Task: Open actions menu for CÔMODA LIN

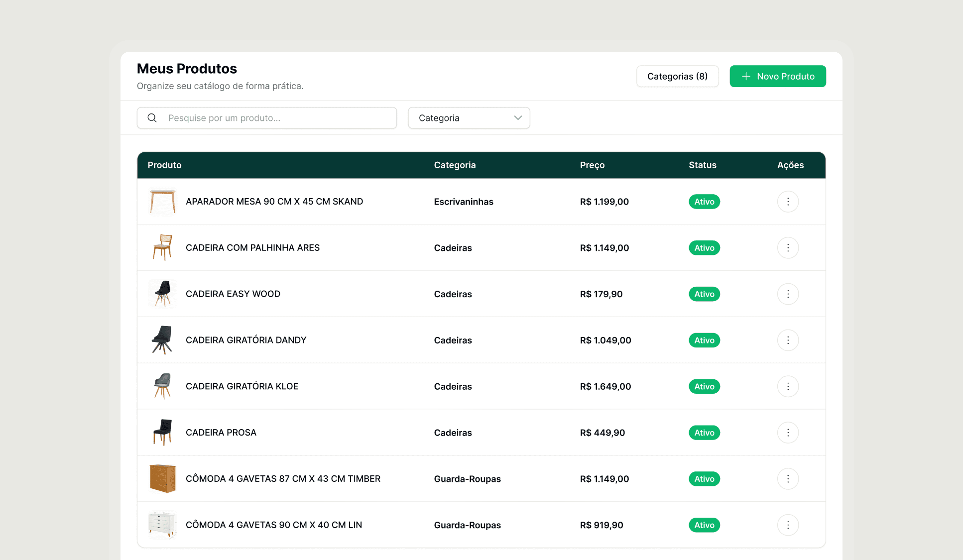Action: coord(788,525)
